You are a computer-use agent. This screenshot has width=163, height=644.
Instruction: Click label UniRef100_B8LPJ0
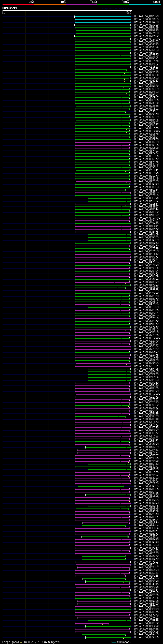click(146, 523)
